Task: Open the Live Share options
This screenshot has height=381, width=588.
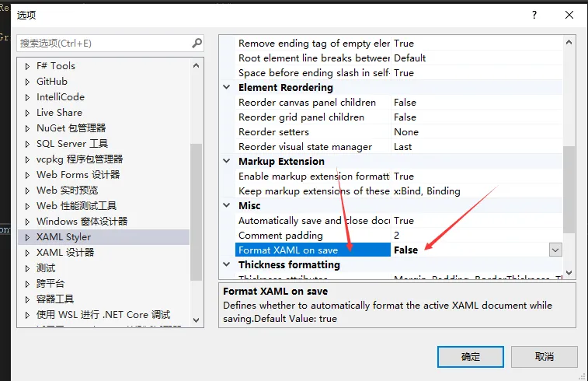Action: click(59, 113)
